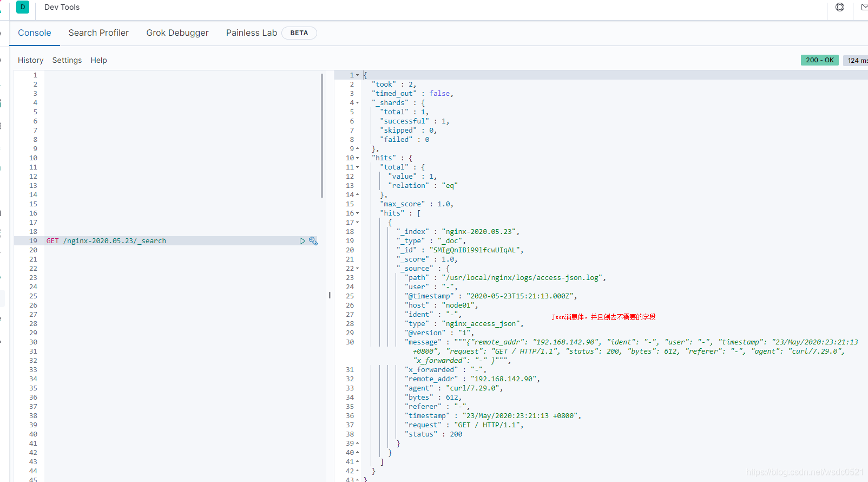This screenshot has width=868, height=482.
Task: Collapse hit document at line 17
Action: (357, 223)
